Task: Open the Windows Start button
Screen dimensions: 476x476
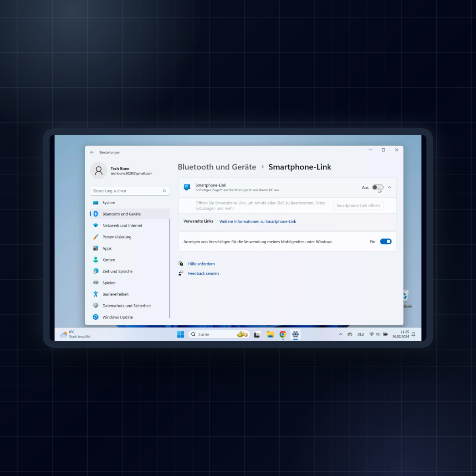Action: click(x=180, y=334)
